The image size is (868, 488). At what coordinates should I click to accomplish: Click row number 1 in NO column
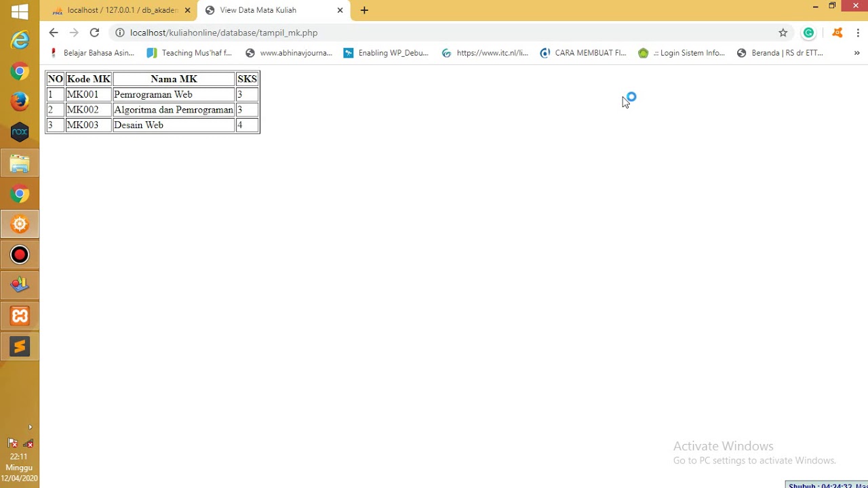pos(55,94)
